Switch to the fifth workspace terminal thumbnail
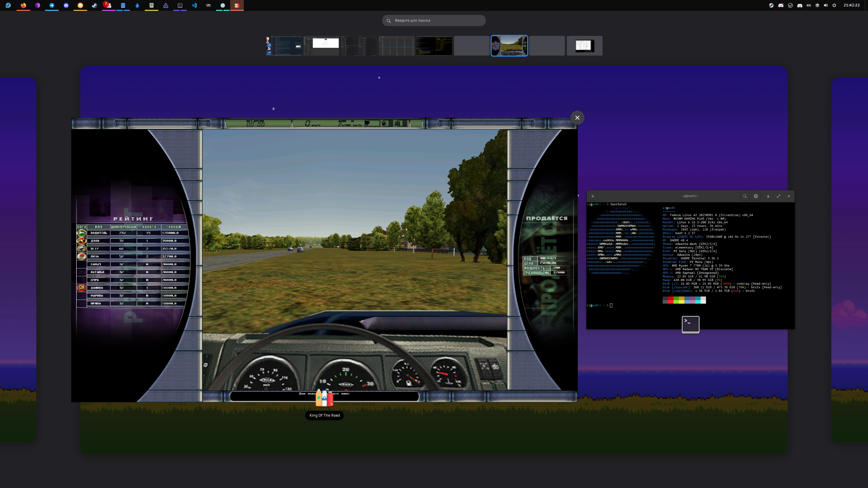The width and height of the screenshot is (868, 488). [x=434, y=46]
